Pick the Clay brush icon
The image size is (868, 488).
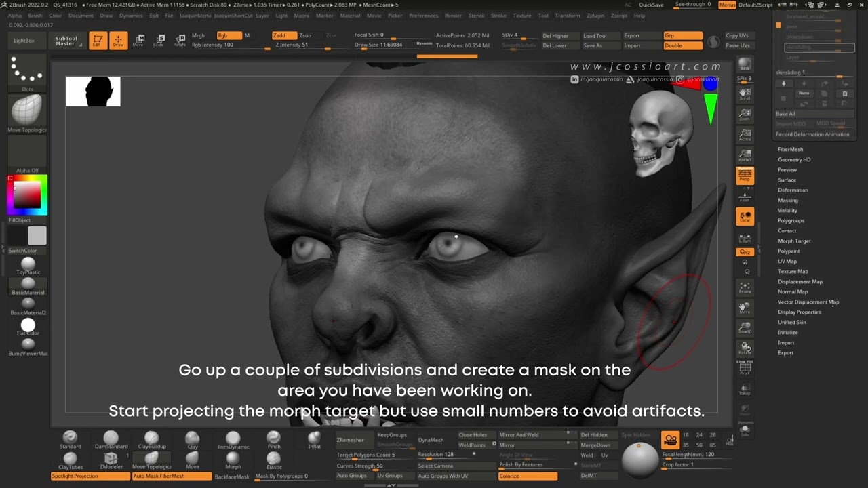click(x=193, y=440)
